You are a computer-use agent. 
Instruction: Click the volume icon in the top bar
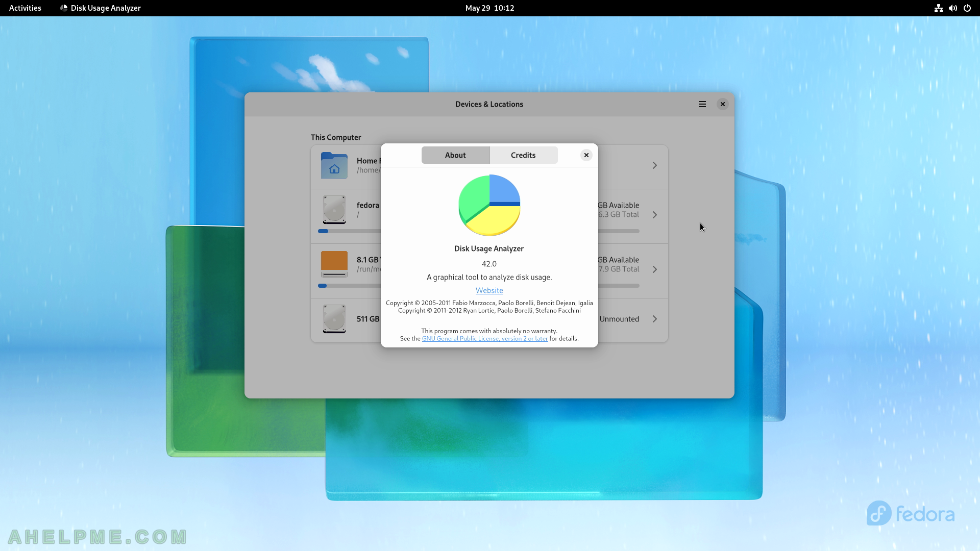click(x=952, y=8)
